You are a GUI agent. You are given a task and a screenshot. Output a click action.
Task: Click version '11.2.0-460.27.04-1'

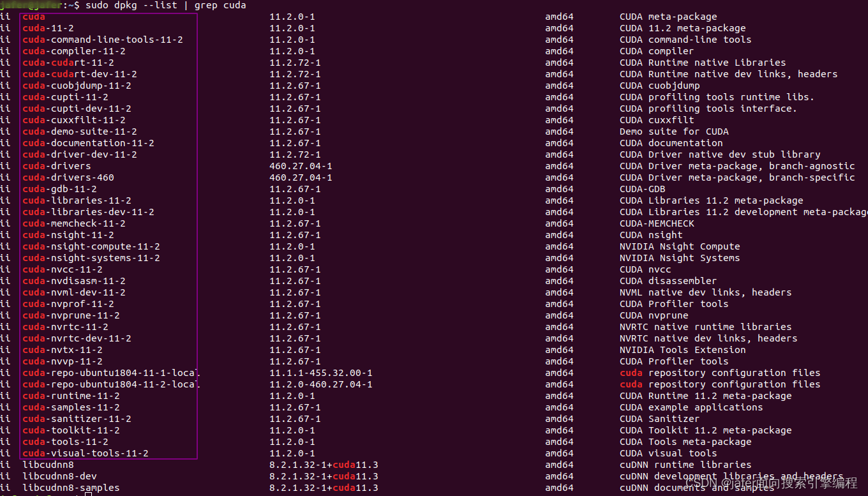[321, 384]
